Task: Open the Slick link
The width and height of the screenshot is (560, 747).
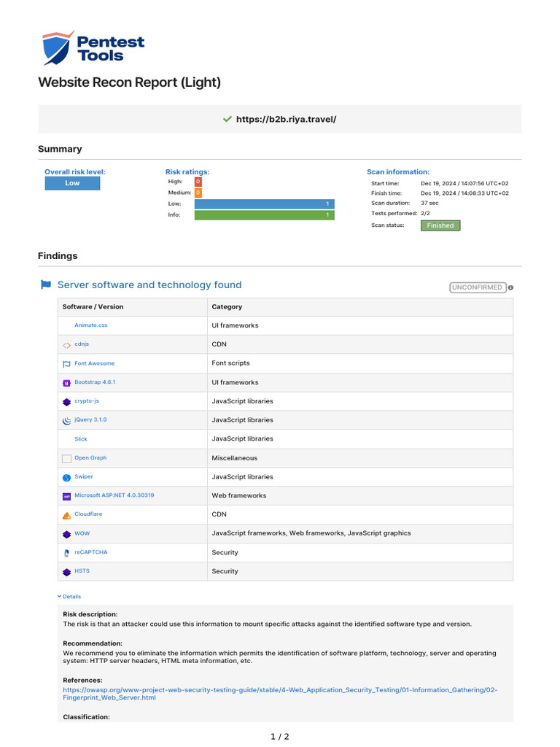Action: pos(81,438)
